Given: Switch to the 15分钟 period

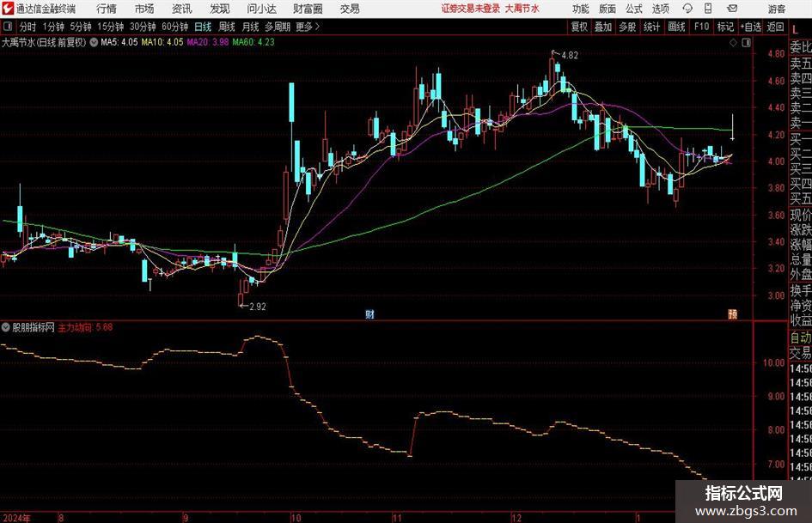Looking at the screenshot, I should coord(110,27).
